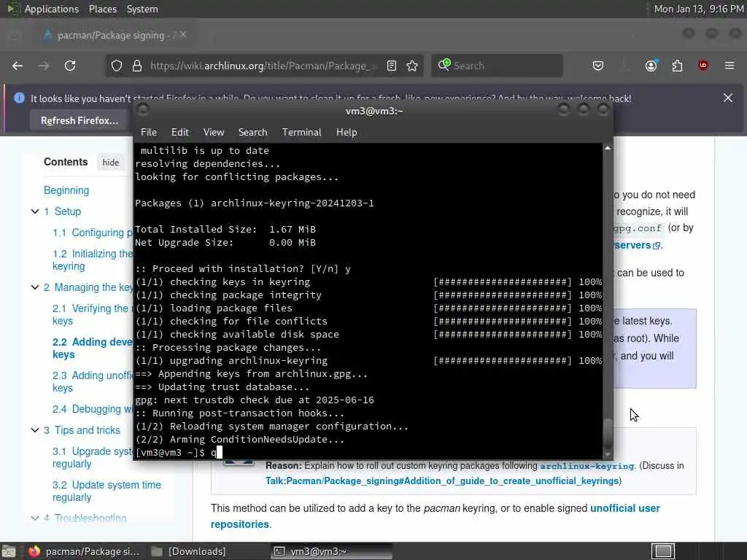The height and width of the screenshot is (560, 747).
Task: Go to 1.2 Initializing the keyring entry
Action: 93,260
